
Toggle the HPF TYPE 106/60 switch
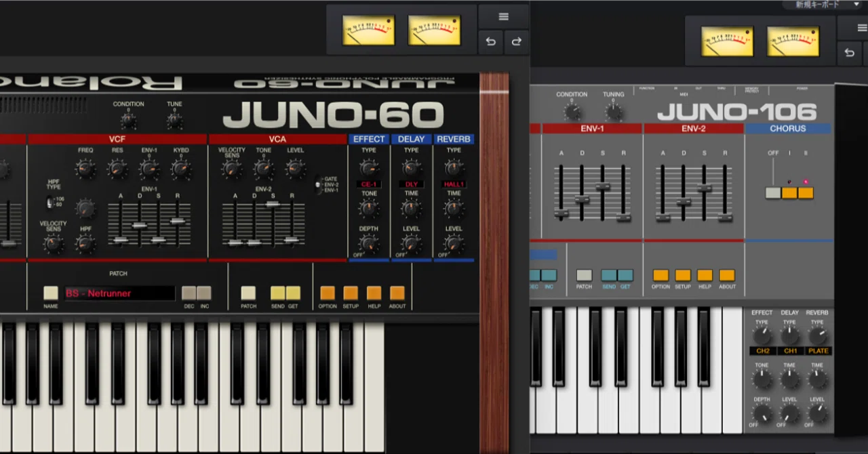click(51, 201)
